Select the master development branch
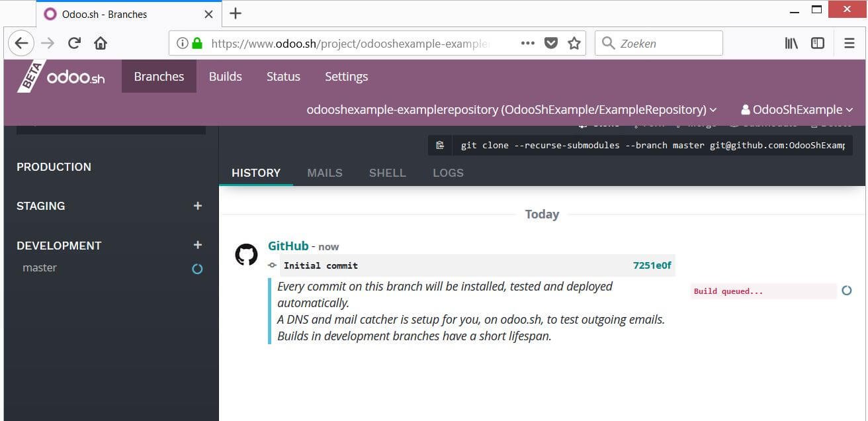Viewport: 868px width, 421px height. [40, 268]
